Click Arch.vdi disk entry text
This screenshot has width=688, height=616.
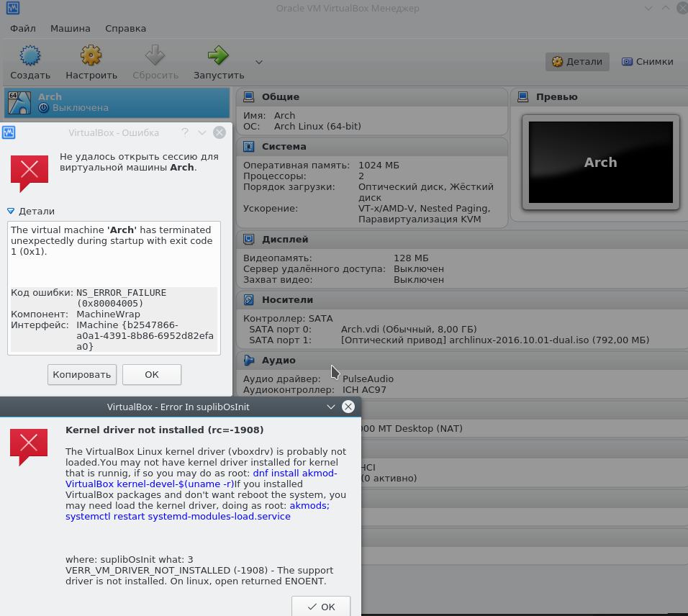pos(409,329)
